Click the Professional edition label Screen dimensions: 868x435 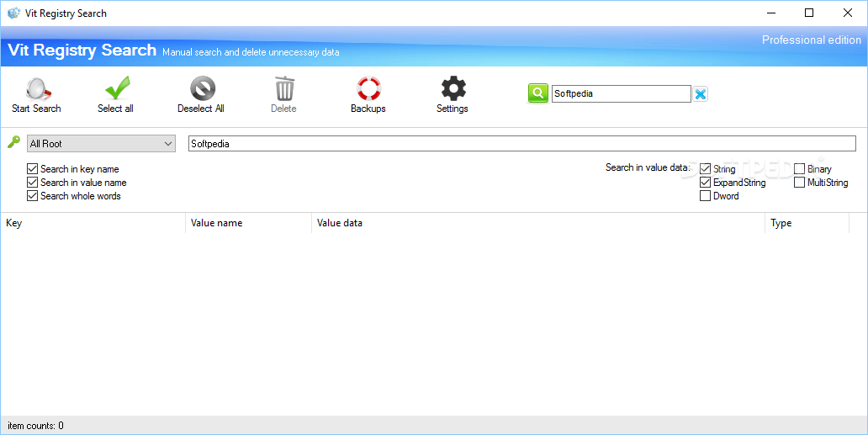812,40
